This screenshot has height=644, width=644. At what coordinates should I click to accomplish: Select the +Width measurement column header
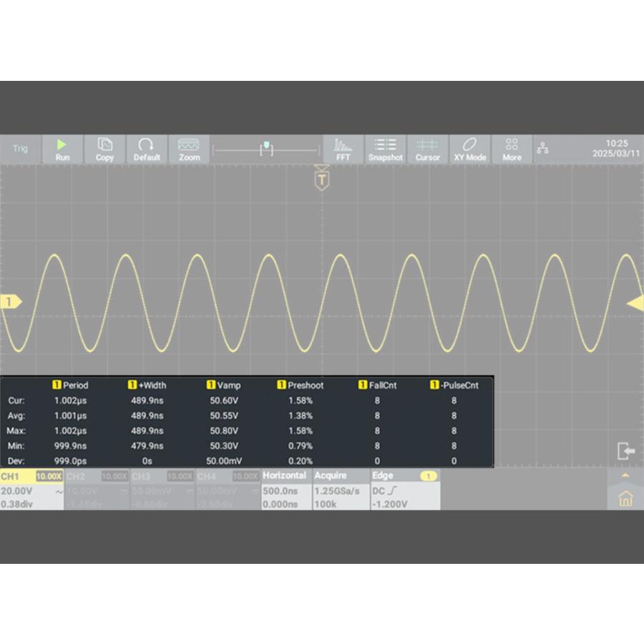click(x=147, y=385)
